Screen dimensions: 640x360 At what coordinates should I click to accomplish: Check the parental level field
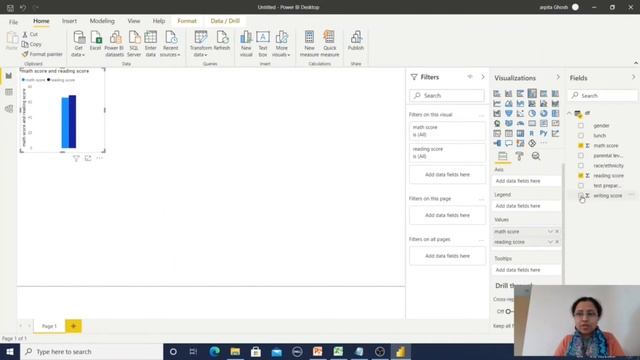coord(581,156)
